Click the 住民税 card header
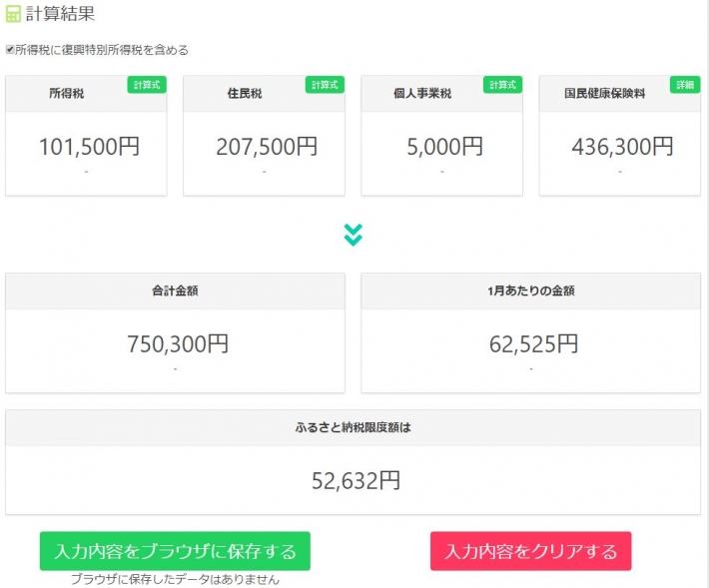 pos(264,94)
